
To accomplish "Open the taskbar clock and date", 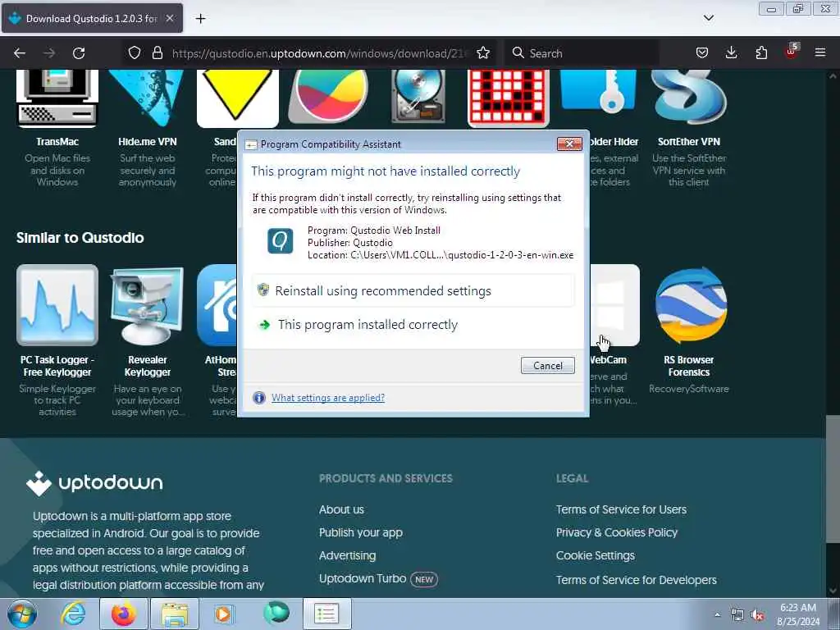I will tap(797, 614).
